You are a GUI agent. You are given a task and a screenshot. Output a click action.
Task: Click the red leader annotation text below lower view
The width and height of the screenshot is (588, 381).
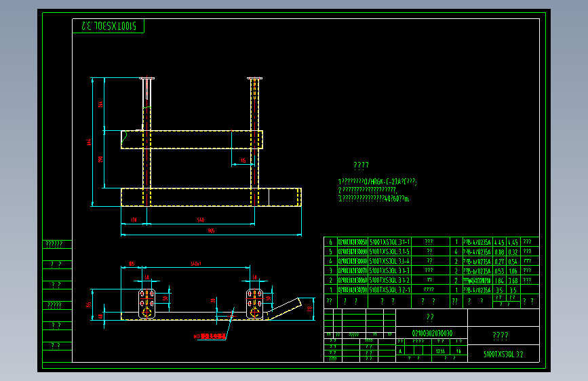pyautogui.click(x=210, y=336)
